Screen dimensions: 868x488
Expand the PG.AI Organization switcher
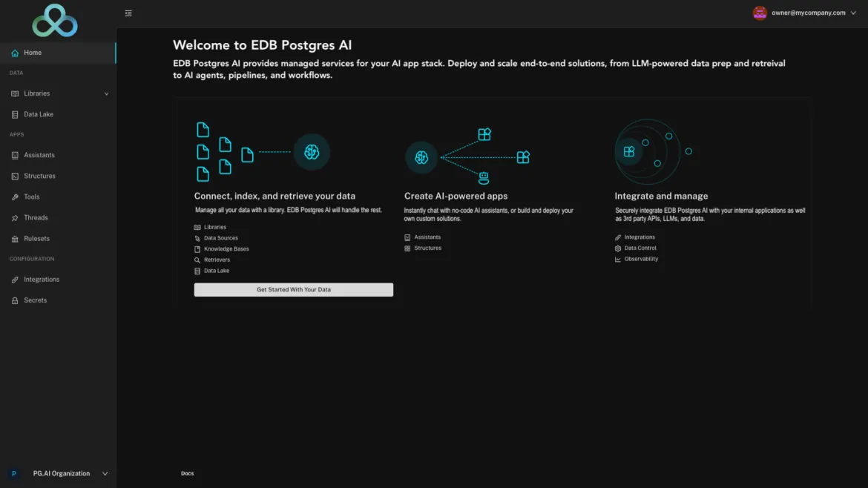58,474
